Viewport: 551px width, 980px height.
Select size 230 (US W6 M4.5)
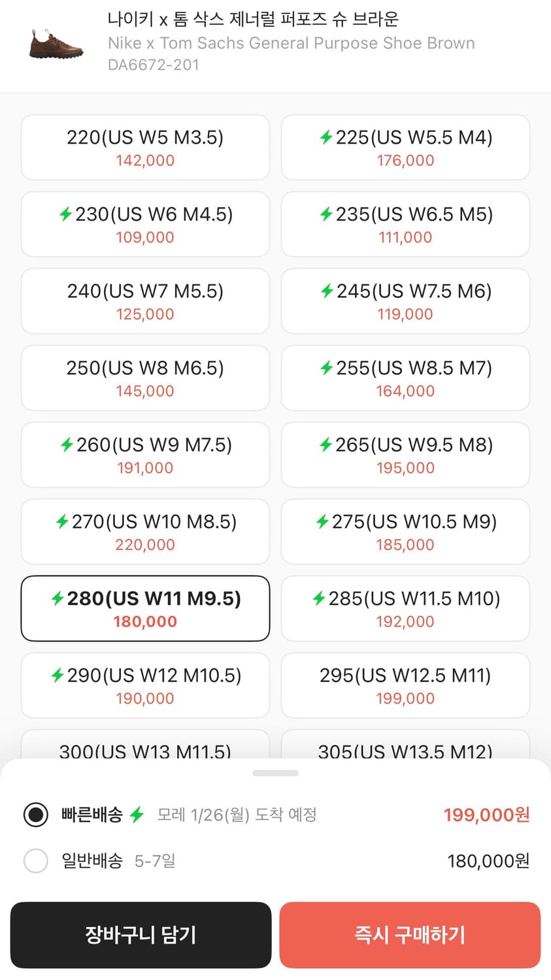145,224
